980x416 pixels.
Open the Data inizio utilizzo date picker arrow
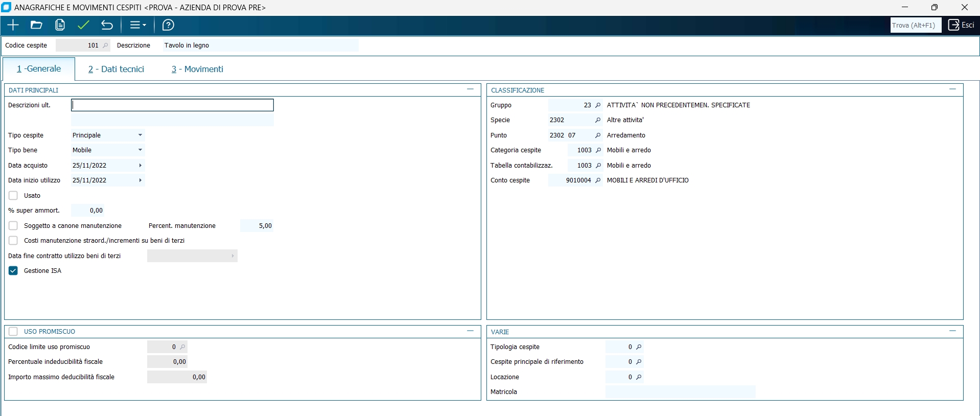(x=140, y=180)
